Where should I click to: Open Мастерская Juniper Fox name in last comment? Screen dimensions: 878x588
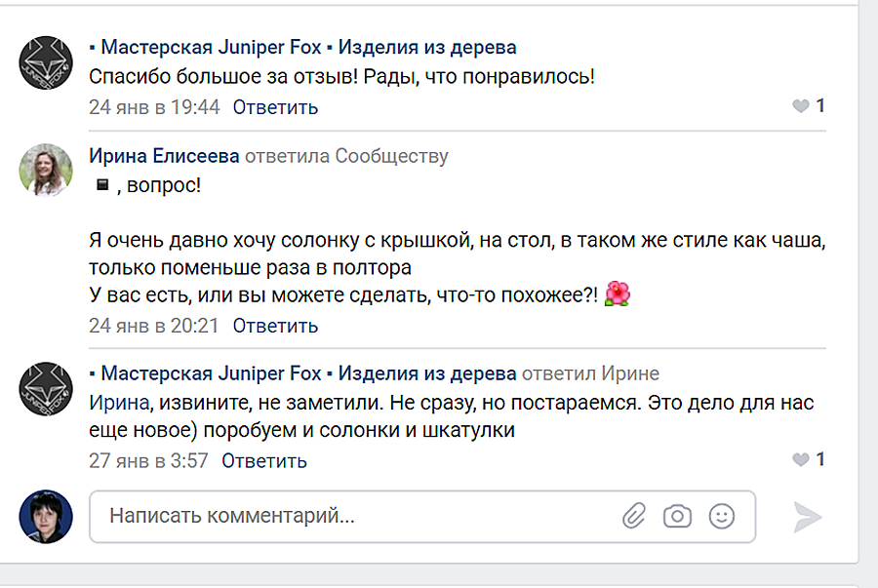(302, 373)
